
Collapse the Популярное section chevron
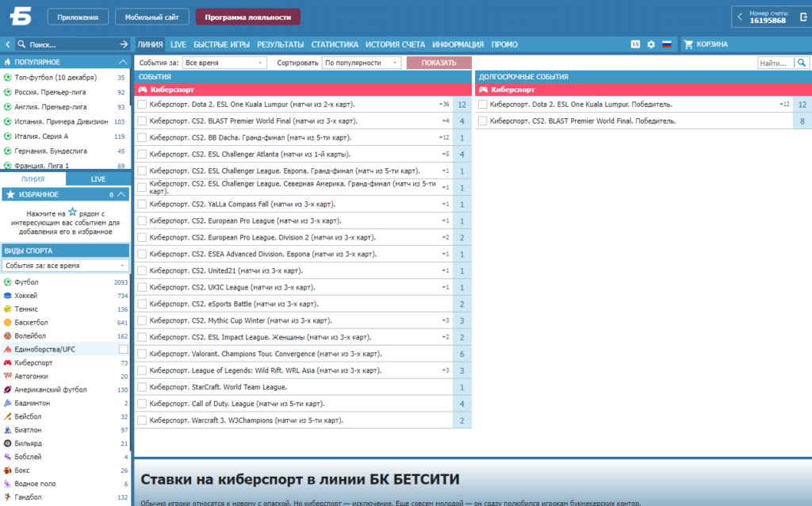point(123,62)
